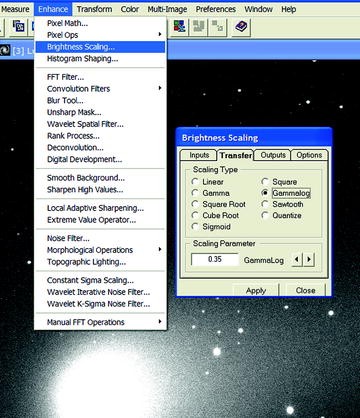Image resolution: width=360 pixels, height=418 pixels.
Task: Expand the Pixel Ops submenu
Action: [100, 35]
